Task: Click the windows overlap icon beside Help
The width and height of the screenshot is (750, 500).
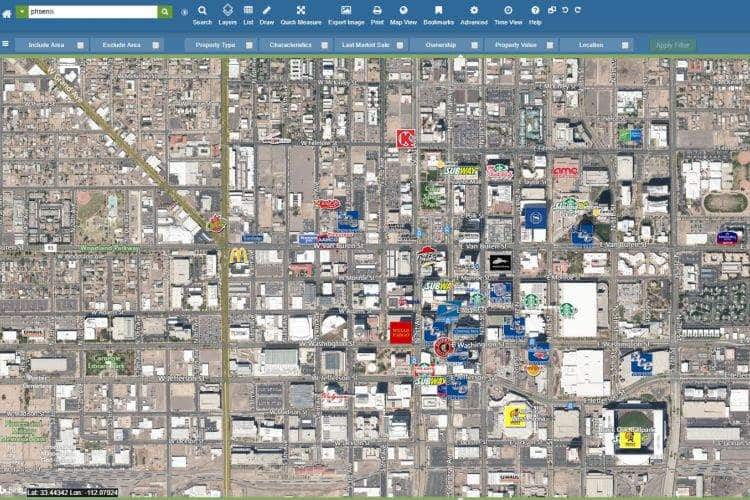Action: click(x=552, y=10)
